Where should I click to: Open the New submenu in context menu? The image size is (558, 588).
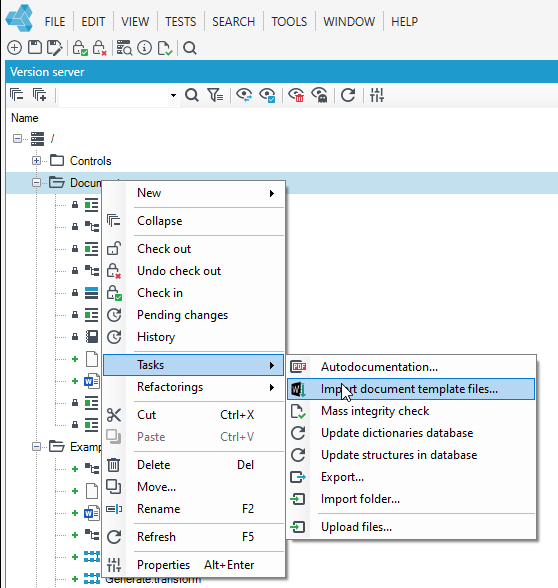(194, 193)
